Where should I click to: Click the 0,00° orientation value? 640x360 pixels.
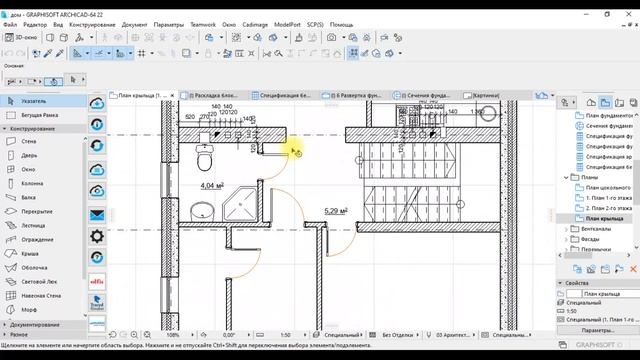229,335
